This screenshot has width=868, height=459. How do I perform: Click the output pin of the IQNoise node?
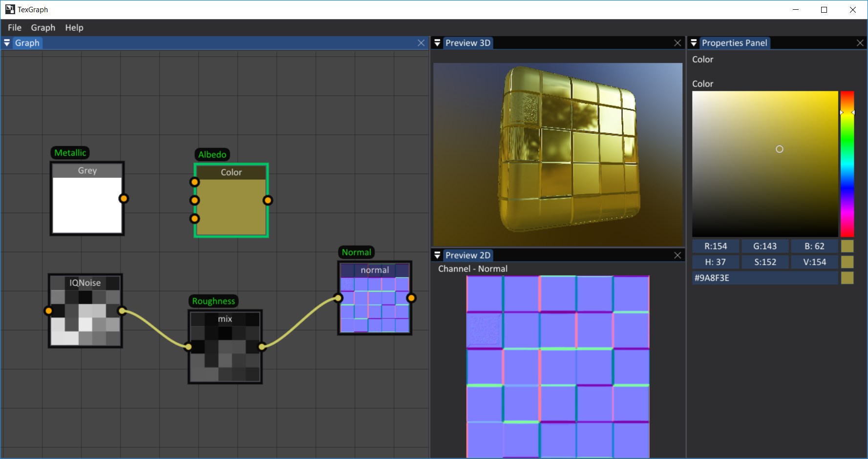tap(121, 312)
